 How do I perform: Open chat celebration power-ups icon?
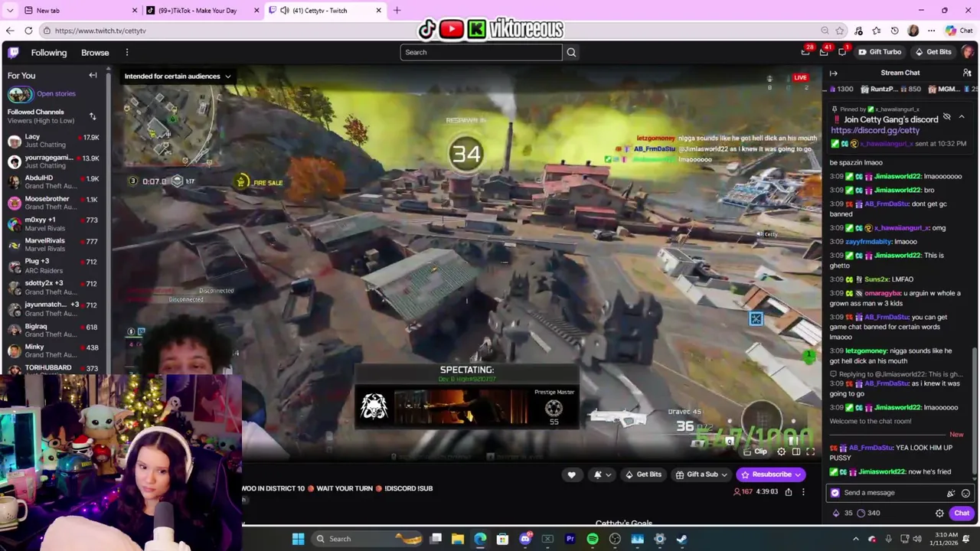click(x=951, y=494)
